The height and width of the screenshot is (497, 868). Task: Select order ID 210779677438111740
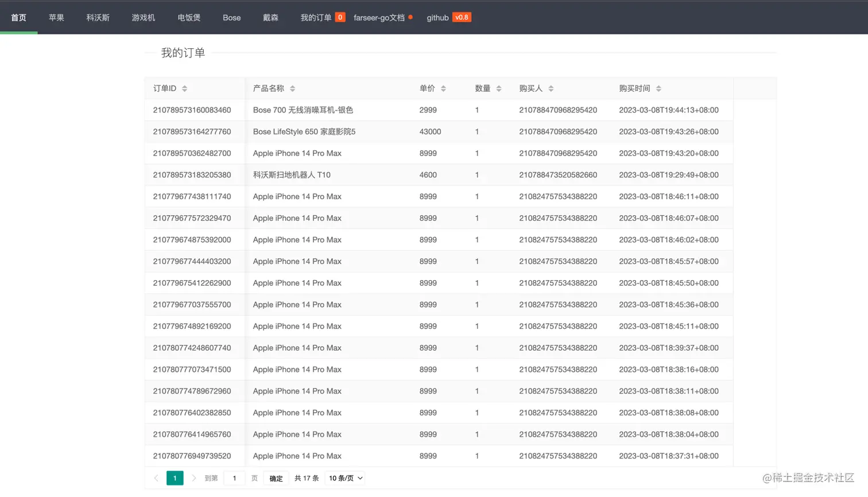192,196
